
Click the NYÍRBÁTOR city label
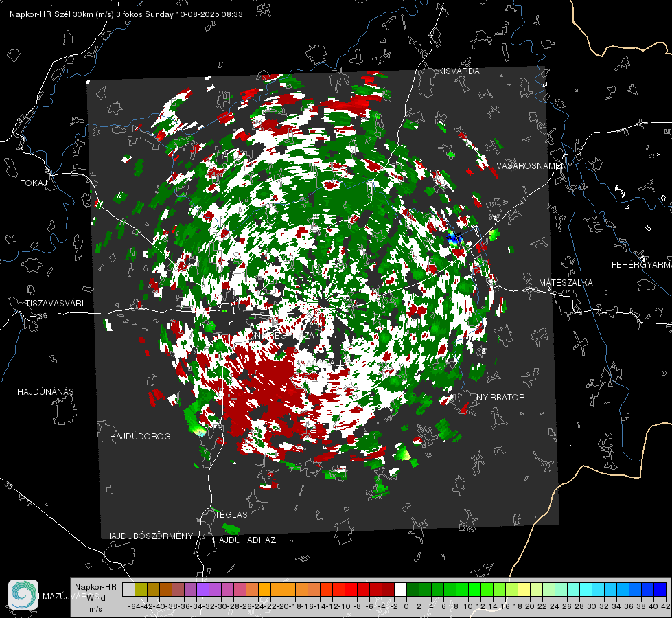500,398
